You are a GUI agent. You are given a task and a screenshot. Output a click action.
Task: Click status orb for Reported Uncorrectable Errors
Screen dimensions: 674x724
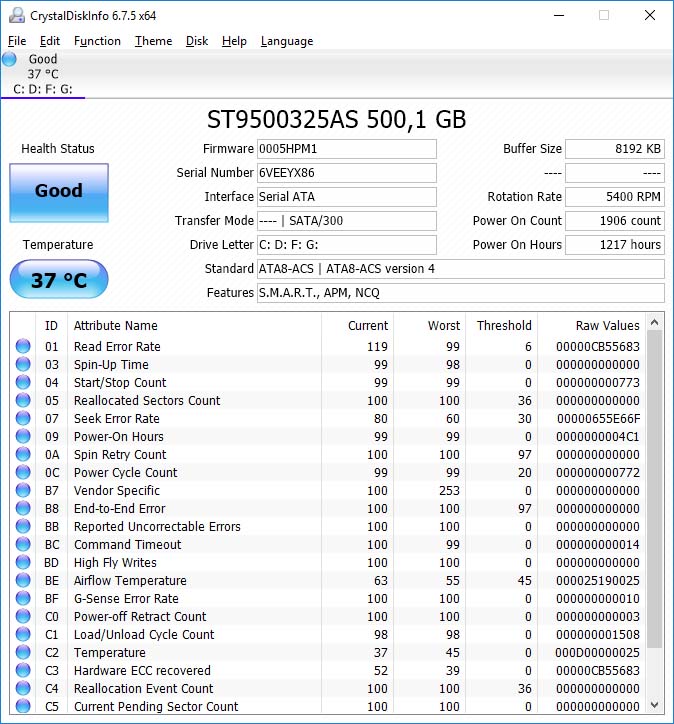coord(23,526)
